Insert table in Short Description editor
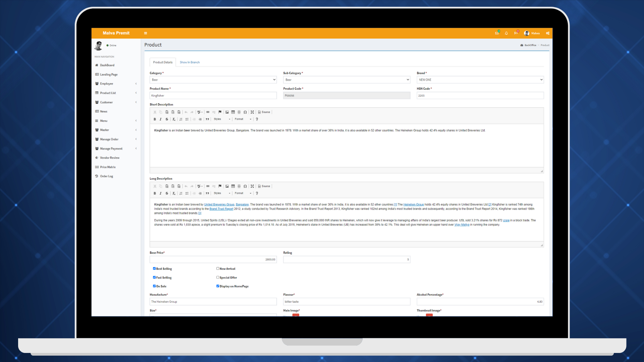The image size is (644, 362). tap(233, 112)
